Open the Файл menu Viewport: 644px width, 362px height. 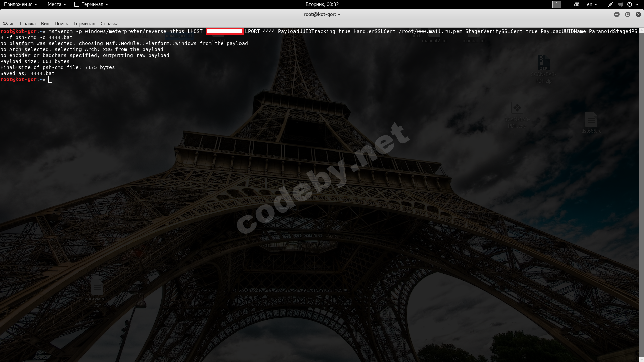pos(9,24)
